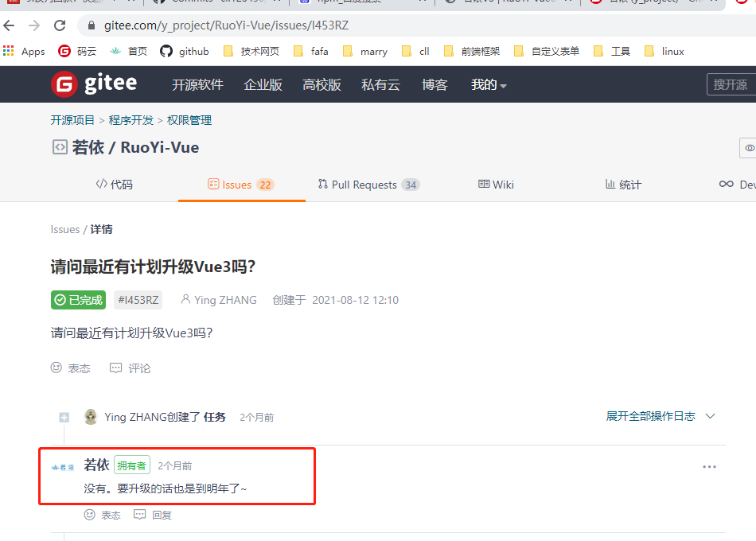Viewport: 756px width, 541px height.
Task: Click the 码云 bookmark icon
Action: [x=63, y=50]
